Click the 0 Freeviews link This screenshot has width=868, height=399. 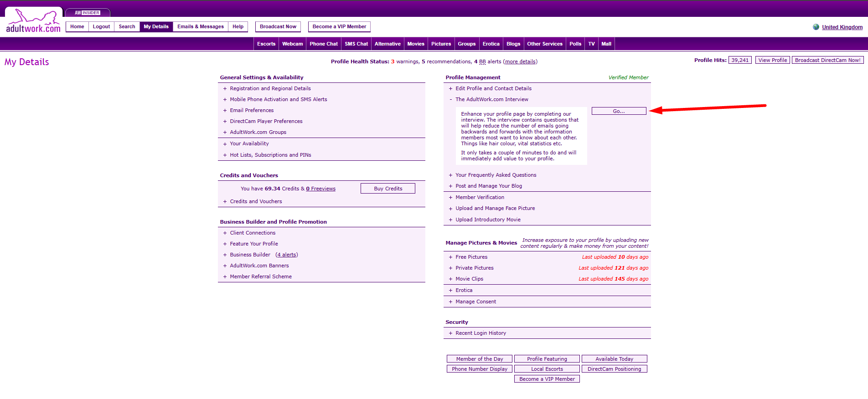(x=320, y=189)
